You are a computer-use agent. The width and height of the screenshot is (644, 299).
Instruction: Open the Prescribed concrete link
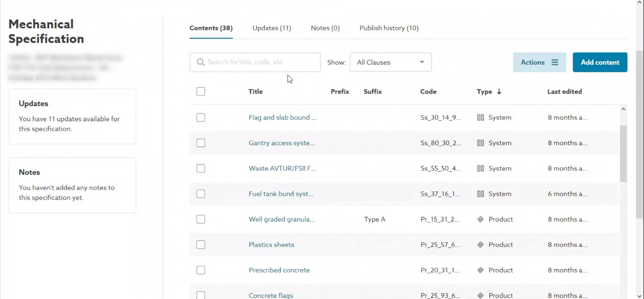pyautogui.click(x=279, y=270)
